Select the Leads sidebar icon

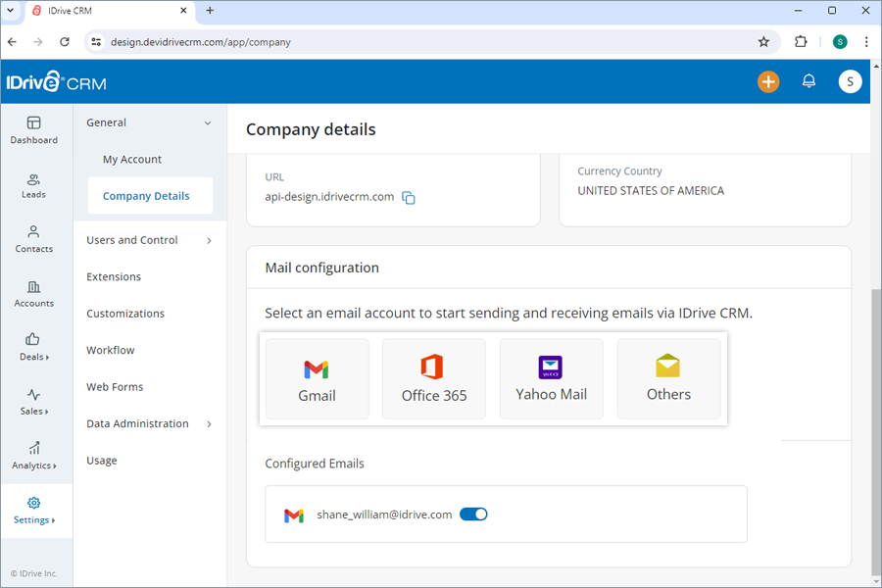tap(35, 186)
